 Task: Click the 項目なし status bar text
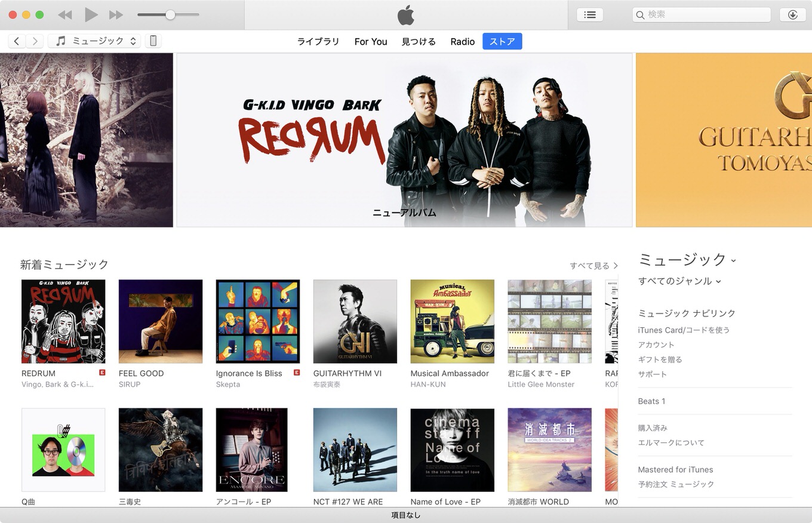point(406,515)
